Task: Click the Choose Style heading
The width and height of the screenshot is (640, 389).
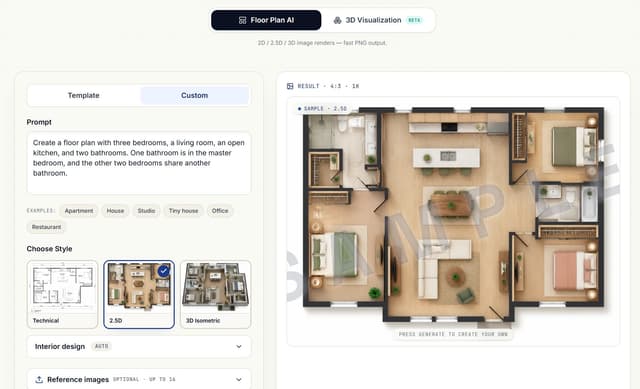Action: click(49, 249)
